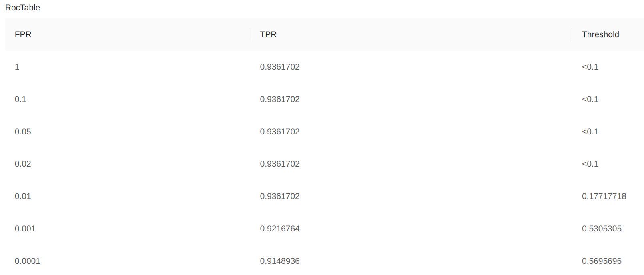Select the RocTable title text
This screenshot has width=644, height=275.
click(x=22, y=8)
